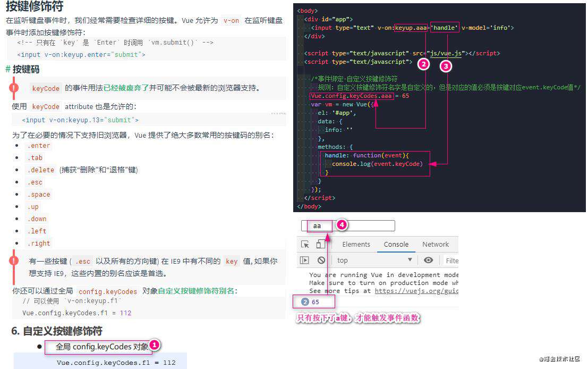Screen dimensions: 588x369
Task: Click the .esc key alias list item
Action: coord(35,182)
